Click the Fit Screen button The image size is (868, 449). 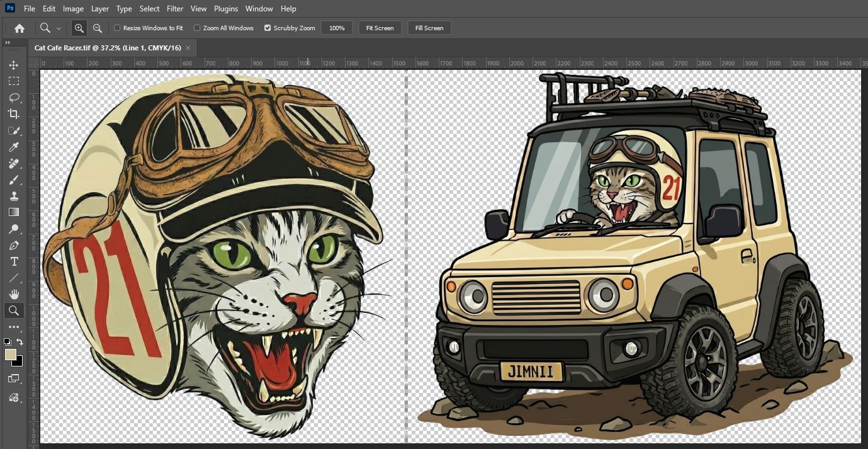click(x=380, y=28)
